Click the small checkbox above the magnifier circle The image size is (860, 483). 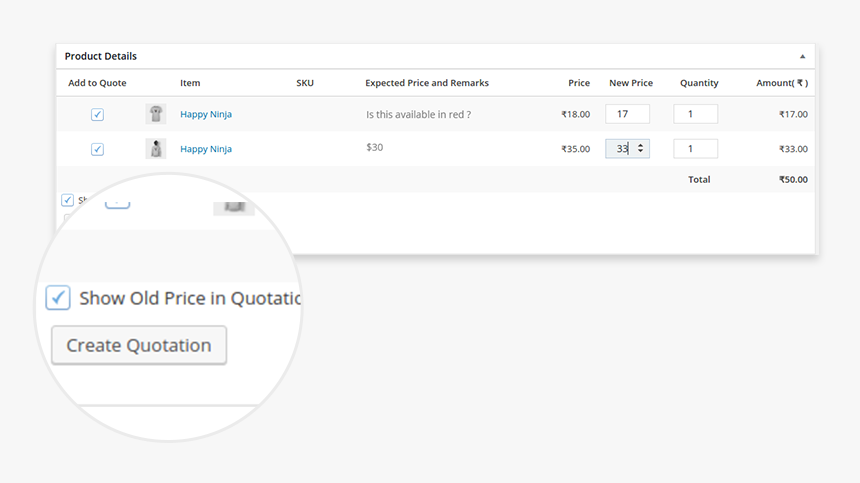(x=67, y=200)
